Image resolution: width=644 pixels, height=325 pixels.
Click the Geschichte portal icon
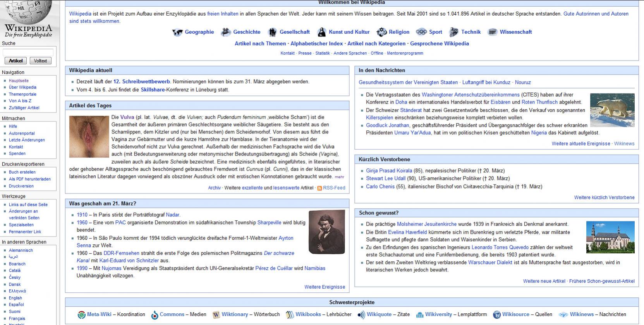click(226, 32)
